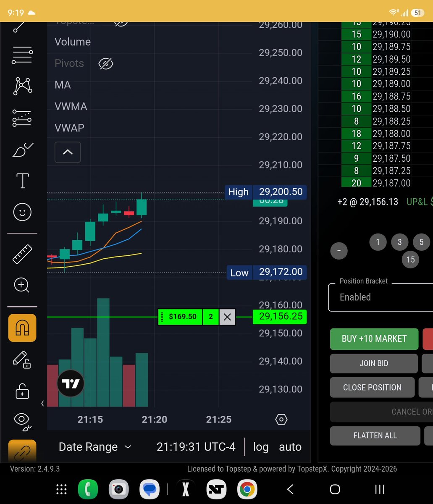
Task: Toggle log scale on price axis
Action: coord(261,447)
